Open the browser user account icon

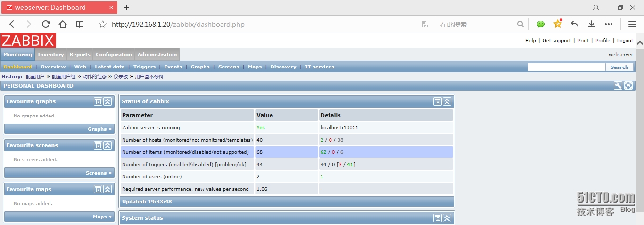(x=596, y=8)
